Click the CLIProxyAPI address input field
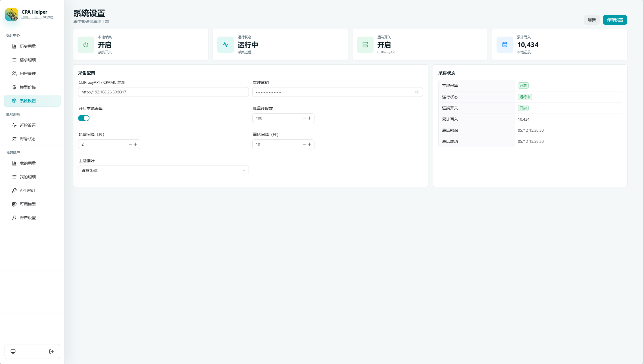The width and height of the screenshot is (644, 364). (163, 92)
